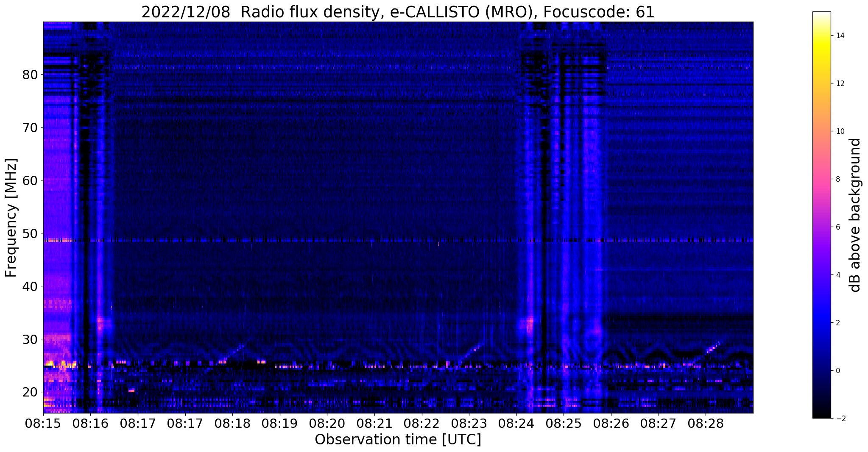The width and height of the screenshot is (868, 452).
Task: Select the 08:22 time tick label
Action: [422, 424]
